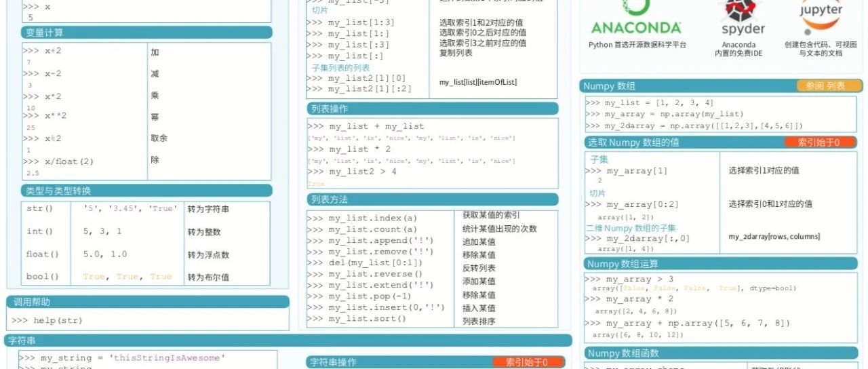868x369 pixels.
Task: Click the my_2darray[rows, columns] text
Action: click(774, 237)
